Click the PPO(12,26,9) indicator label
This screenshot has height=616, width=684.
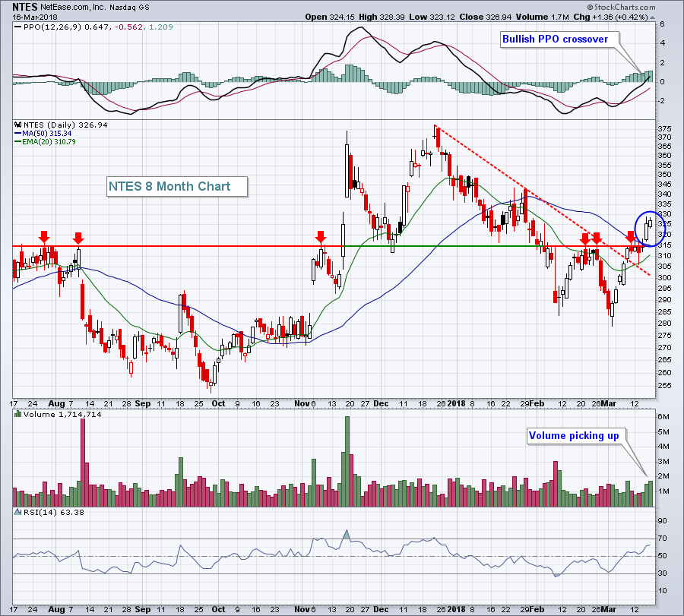[52, 27]
